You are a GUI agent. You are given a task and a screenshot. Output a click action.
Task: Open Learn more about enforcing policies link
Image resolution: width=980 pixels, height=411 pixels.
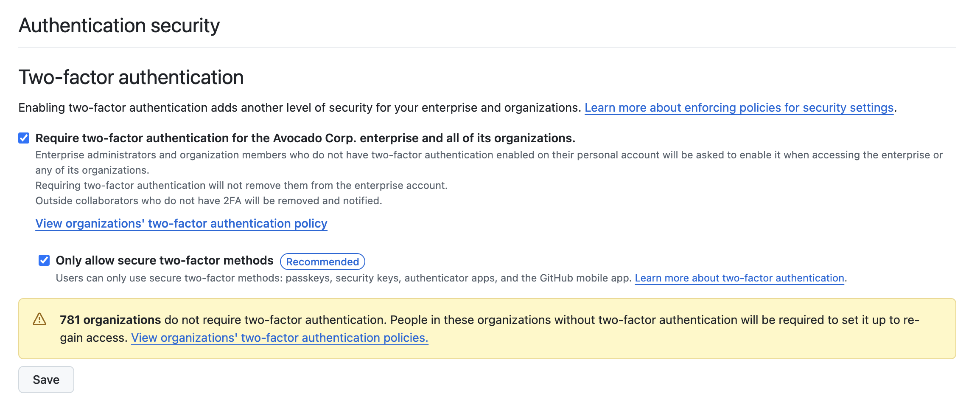739,108
